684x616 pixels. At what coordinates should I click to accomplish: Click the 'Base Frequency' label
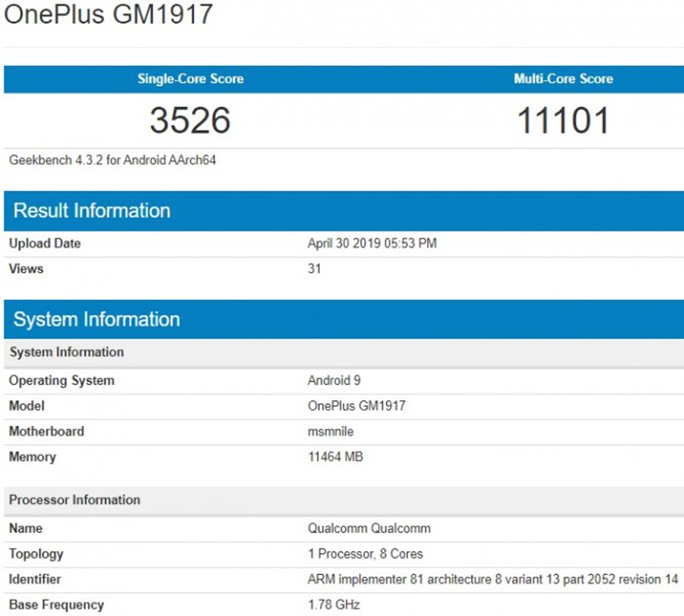coord(57,605)
